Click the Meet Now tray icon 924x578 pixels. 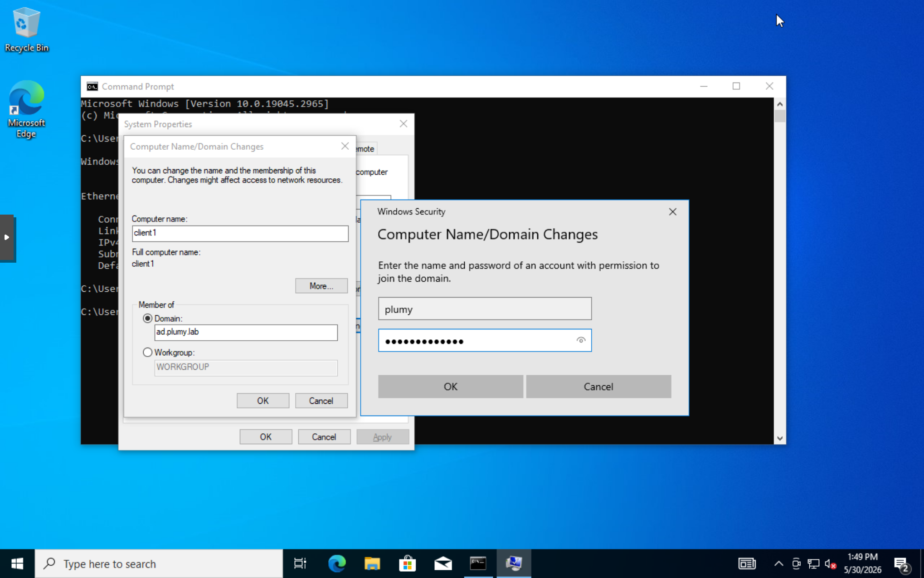(796, 563)
